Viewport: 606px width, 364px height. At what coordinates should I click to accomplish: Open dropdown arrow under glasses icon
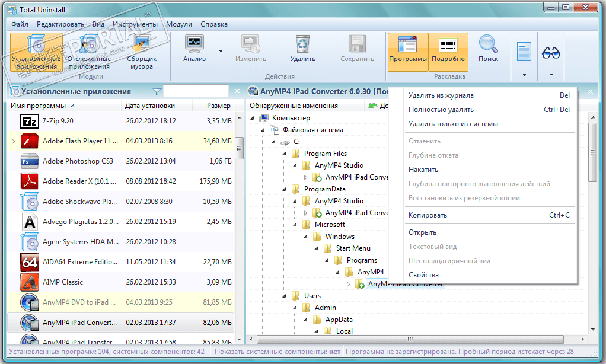coord(551,75)
